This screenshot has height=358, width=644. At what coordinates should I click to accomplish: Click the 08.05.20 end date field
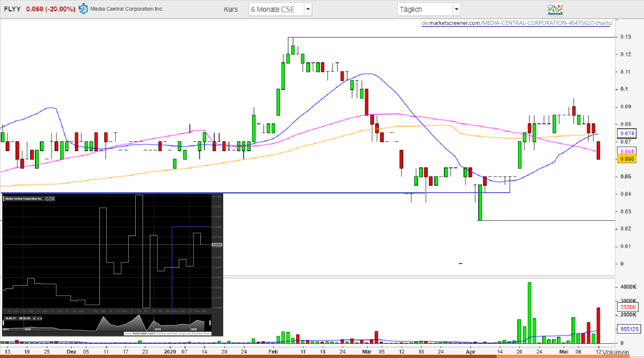coord(24,318)
